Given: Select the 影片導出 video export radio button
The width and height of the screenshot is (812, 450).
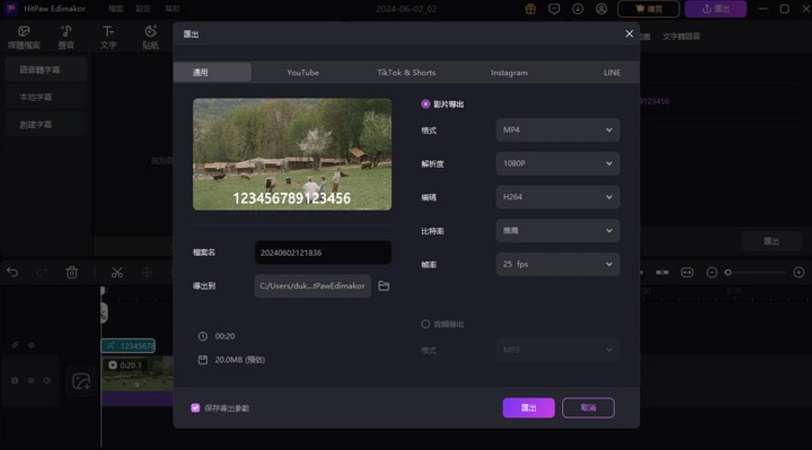Looking at the screenshot, I should coord(426,104).
